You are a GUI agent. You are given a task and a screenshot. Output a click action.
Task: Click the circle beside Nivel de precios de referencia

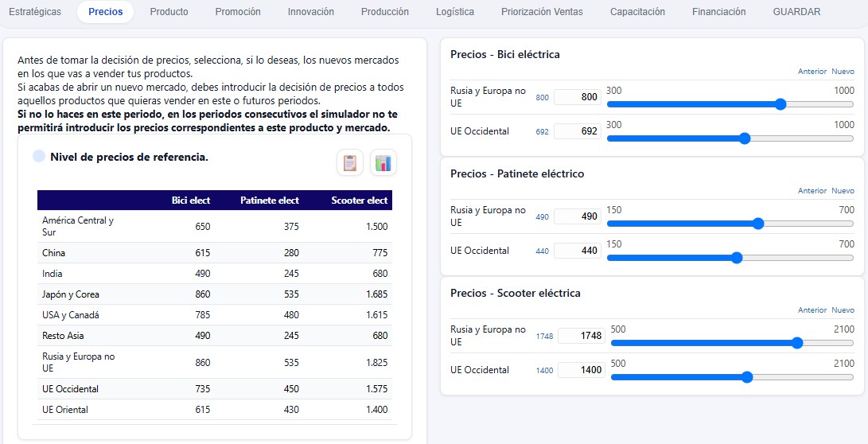[x=39, y=157]
